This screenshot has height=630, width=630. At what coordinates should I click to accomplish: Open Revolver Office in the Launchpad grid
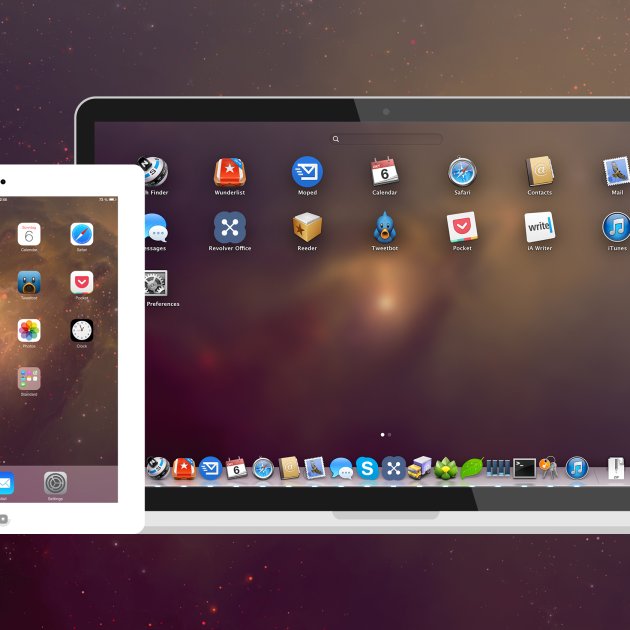point(230,228)
